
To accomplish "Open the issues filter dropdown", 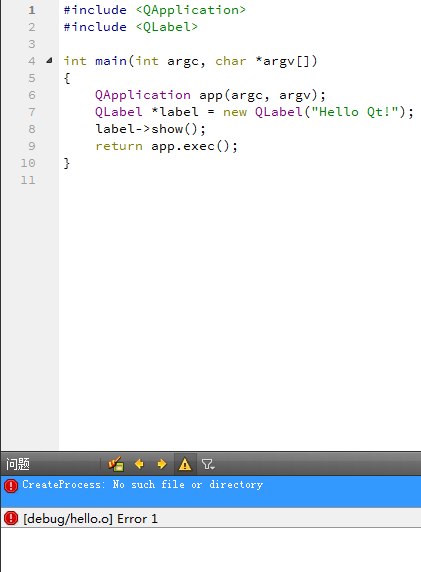I will (208, 464).
